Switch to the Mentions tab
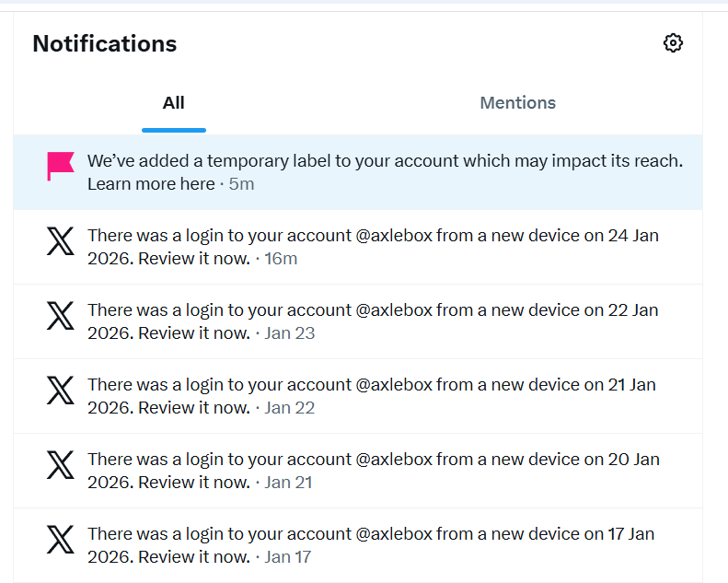 click(x=517, y=102)
